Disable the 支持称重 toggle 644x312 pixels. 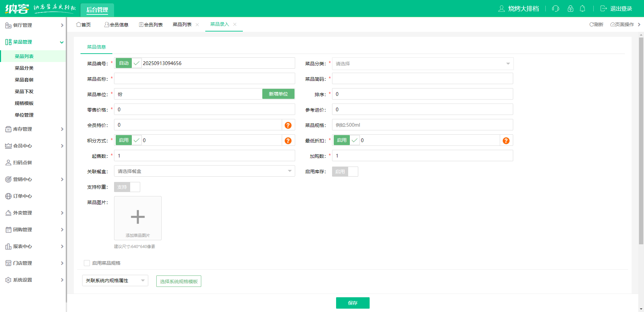(127, 187)
